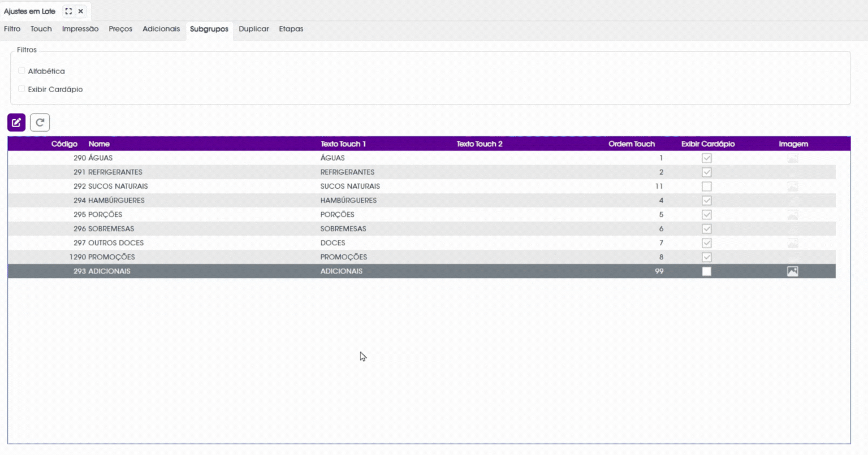Open the image icon for ADICIONAIS row
This screenshot has height=455, width=868.
tap(793, 271)
